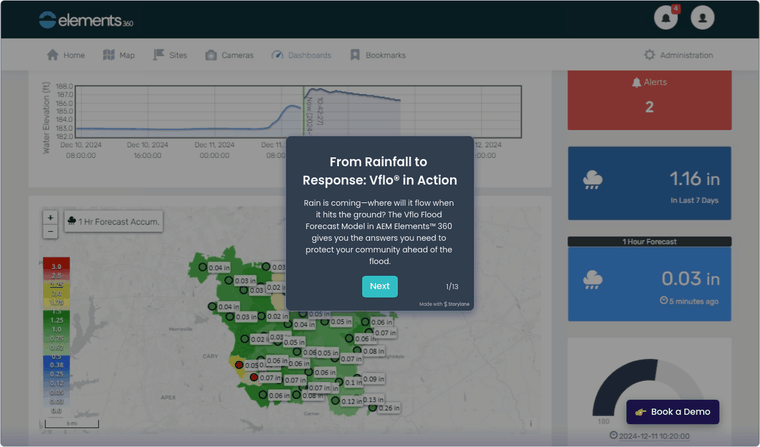Click the Made with Storylane link
Image resolution: width=760 pixels, height=447 pixels.
444,304
